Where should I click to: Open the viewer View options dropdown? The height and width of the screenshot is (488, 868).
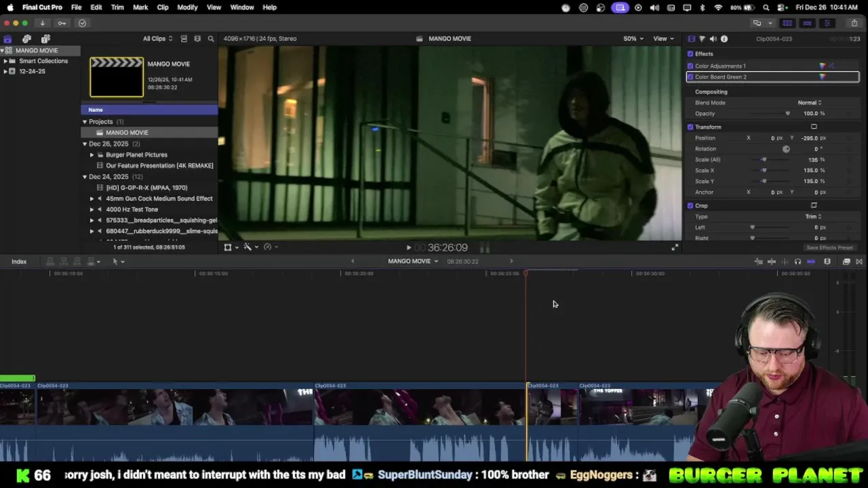pyautogui.click(x=663, y=39)
